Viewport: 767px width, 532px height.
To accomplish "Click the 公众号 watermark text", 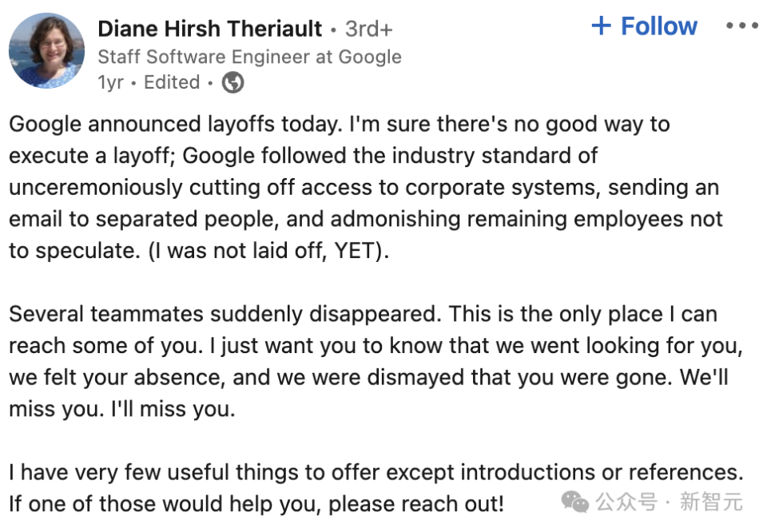I will coord(626,502).
